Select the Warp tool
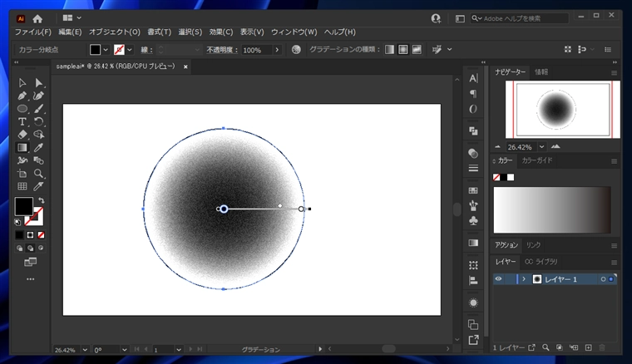The image size is (632, 364). tap(22, 160)
